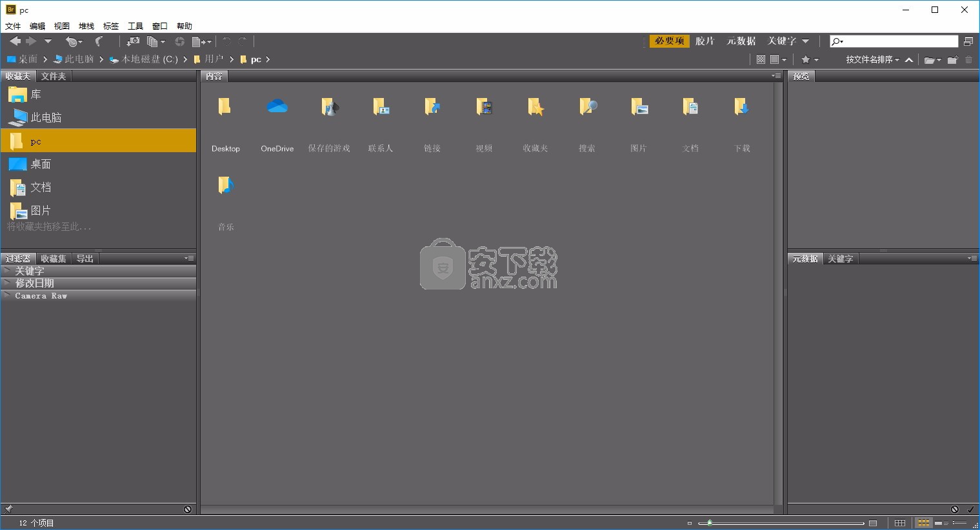This screenshot has width=980, height=530.
Task: Click the return to Photoshop boomerang icon
Action: (x=99, y=41)
